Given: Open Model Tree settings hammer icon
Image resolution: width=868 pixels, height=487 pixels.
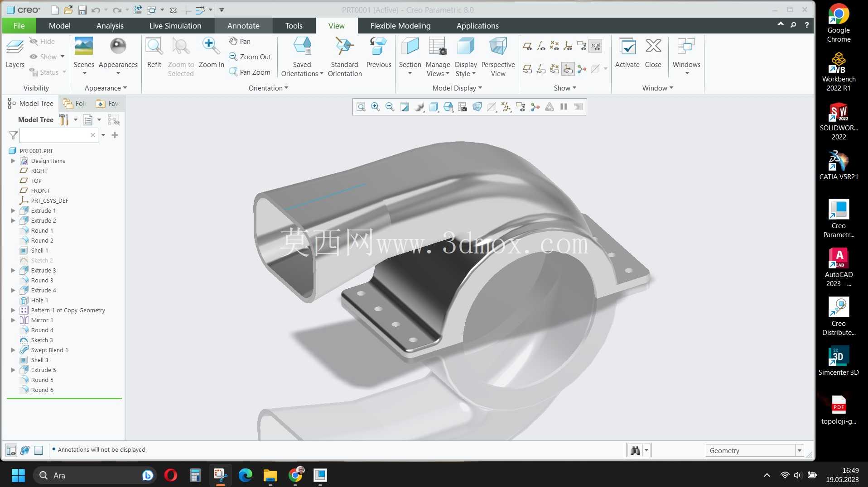Looking at the screenshot, I should (x=64, y=120).
